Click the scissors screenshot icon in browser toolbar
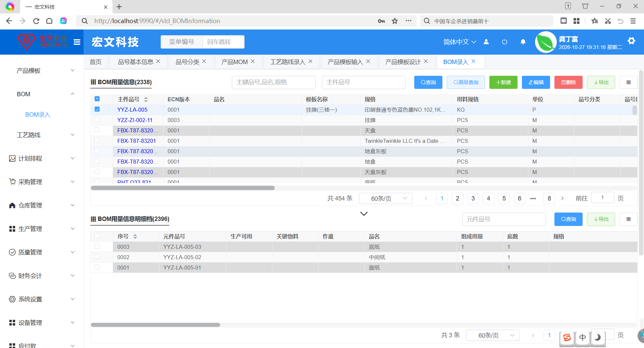 point(608,21)
